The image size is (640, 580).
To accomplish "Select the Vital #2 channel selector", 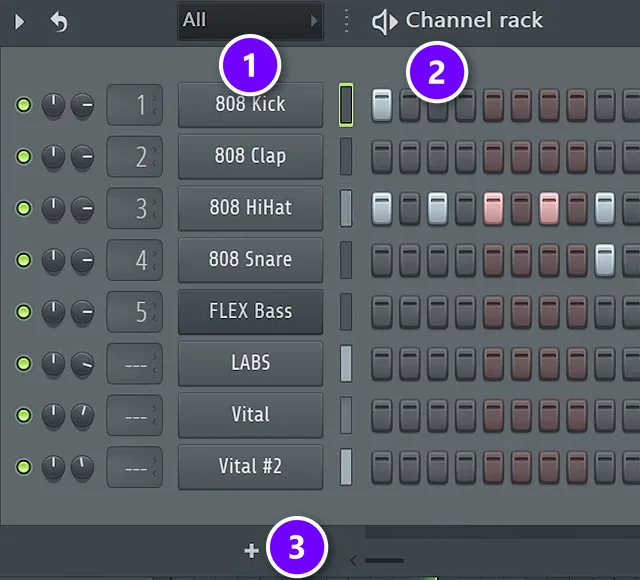I will [346, 467].
